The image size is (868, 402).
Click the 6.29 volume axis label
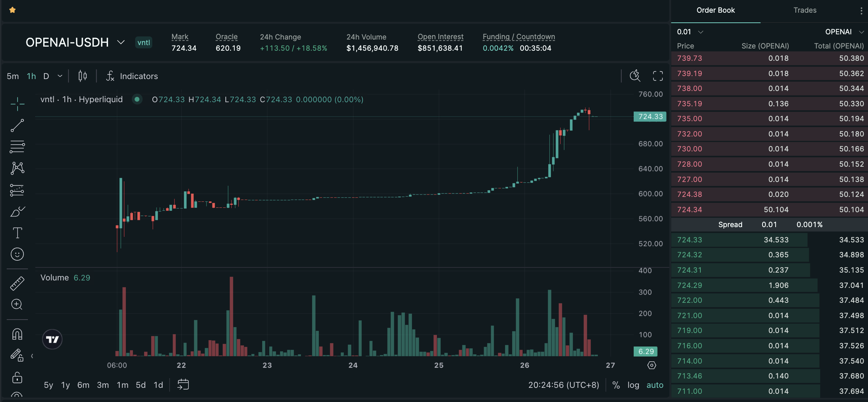click(x=646, y=352)
